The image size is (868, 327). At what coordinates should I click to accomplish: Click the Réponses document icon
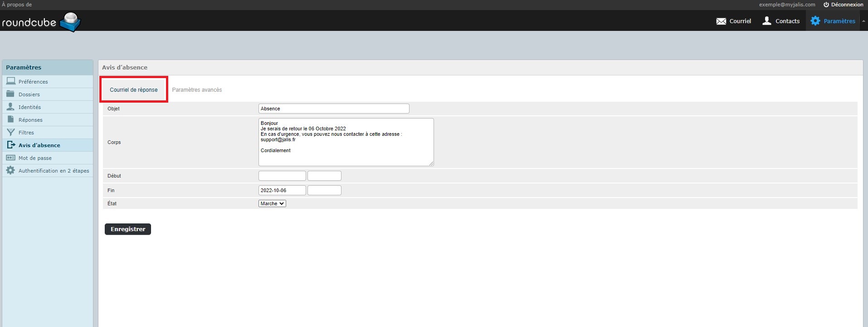11,119
